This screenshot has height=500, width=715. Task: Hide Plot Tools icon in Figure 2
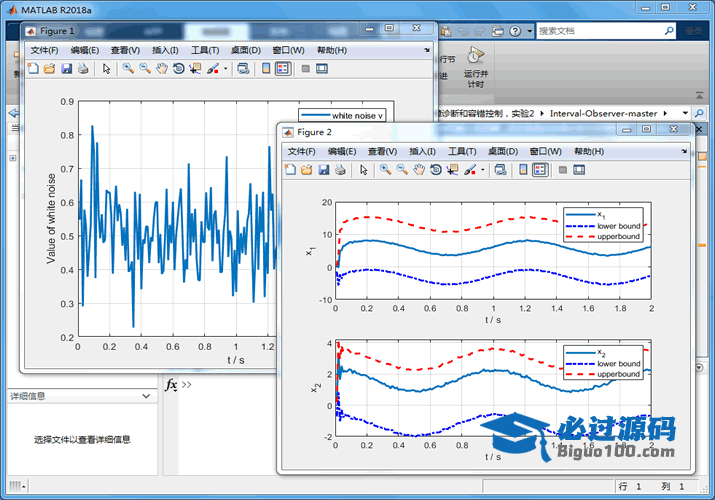click(x=563, y=170)
